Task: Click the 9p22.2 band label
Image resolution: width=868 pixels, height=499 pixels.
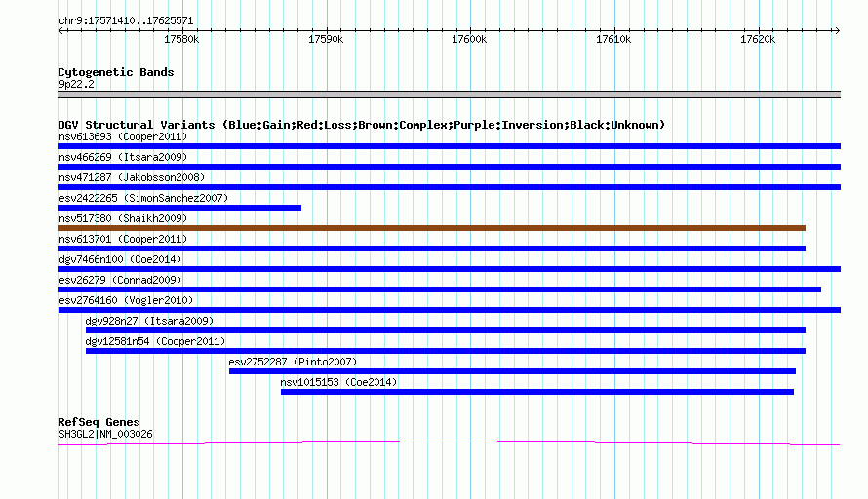Action: click(x=76, y=84)
